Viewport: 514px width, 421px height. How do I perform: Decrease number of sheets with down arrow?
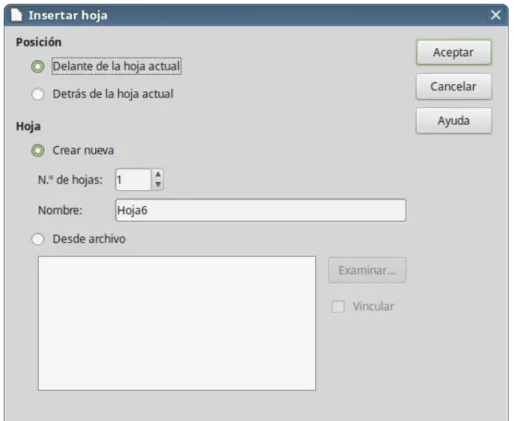click(158, 184)
